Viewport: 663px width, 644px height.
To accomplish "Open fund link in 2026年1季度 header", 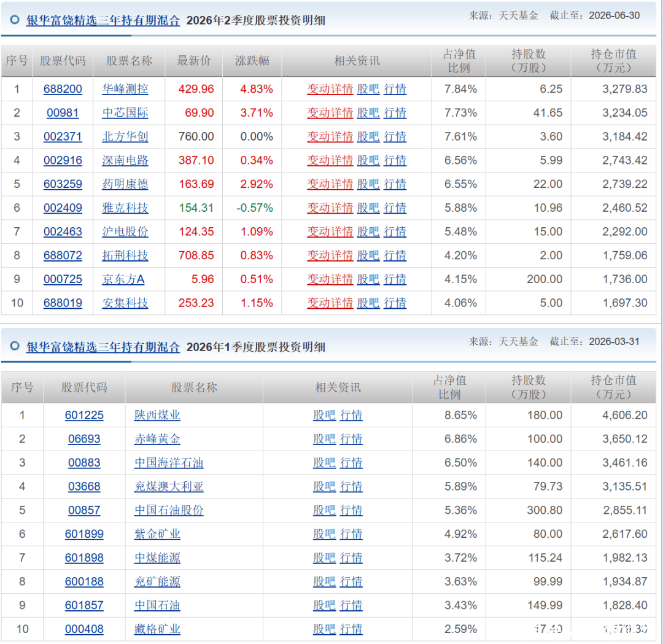I will (x=103, y=347).
